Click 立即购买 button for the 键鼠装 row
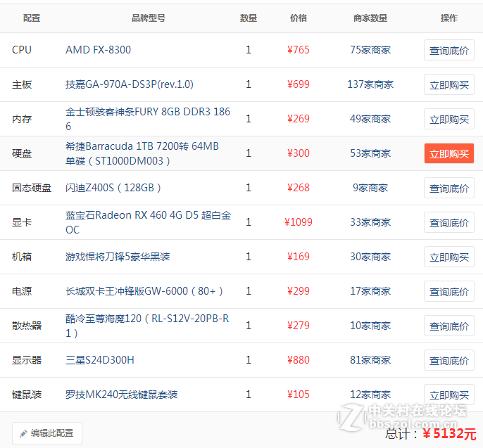The height and width of the screenshot is (448, 483). (448, 395)
